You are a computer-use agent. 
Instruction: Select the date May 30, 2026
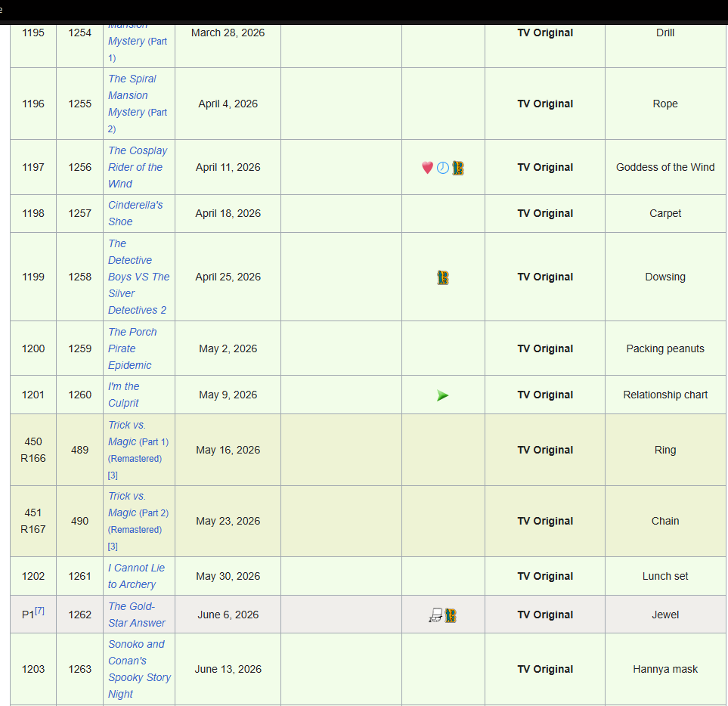(228, 576)
